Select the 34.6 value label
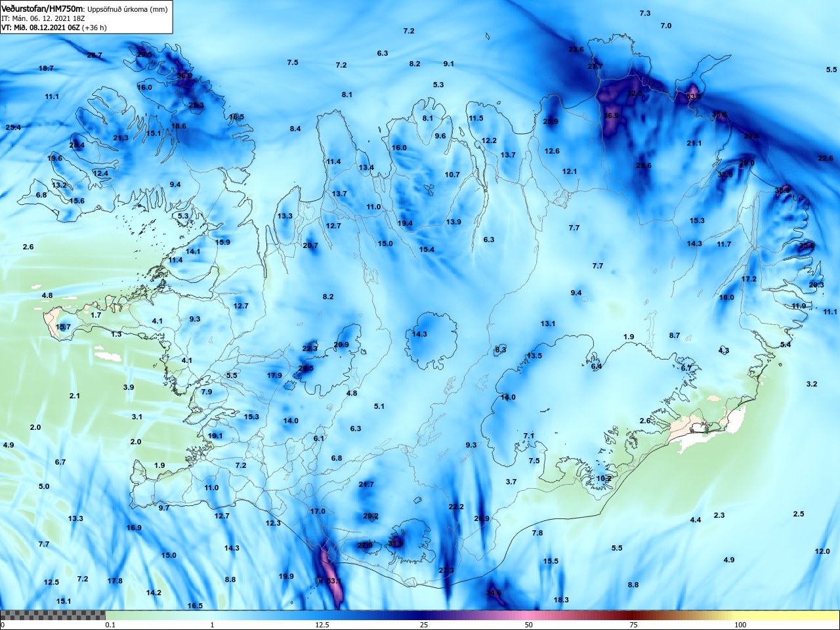840x630 pixels. click(493, 593)
